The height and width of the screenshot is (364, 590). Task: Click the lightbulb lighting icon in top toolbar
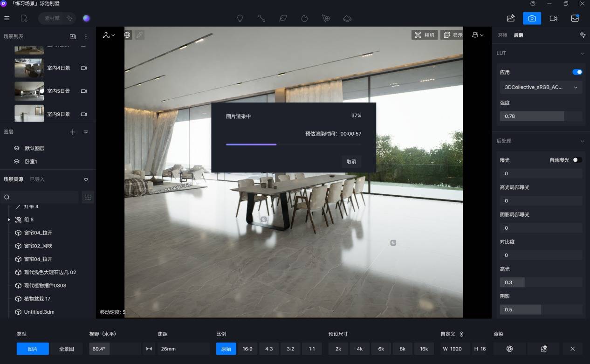240,18
